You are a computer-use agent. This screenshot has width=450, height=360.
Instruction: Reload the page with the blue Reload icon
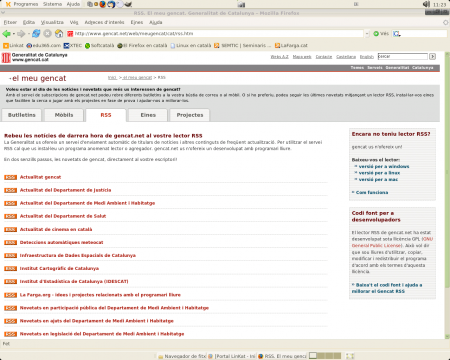coord(36,33)
